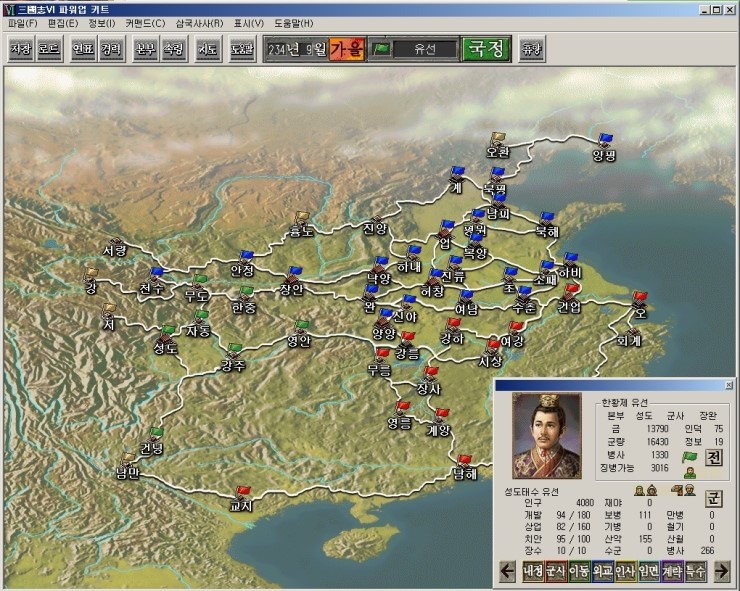Open the 특수 special command

point(695,571)
